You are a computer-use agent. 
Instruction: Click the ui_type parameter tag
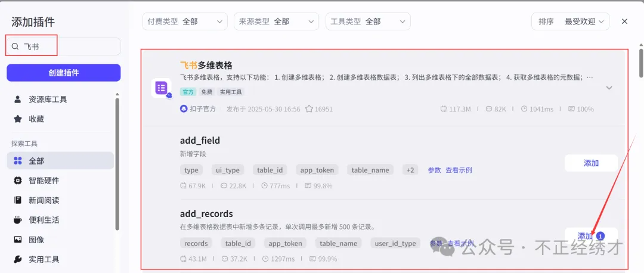point(228,170)
